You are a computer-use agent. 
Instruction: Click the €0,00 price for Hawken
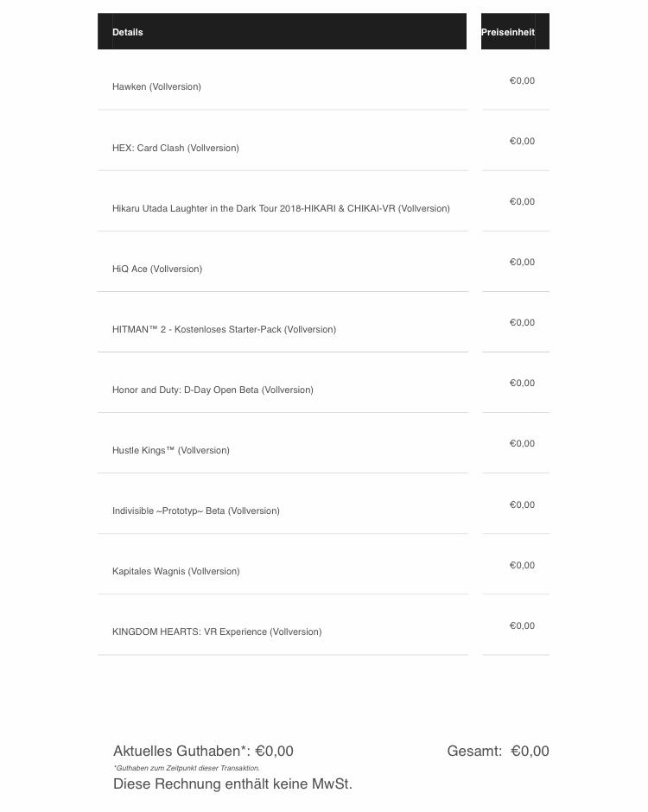(x=522, y=80)
